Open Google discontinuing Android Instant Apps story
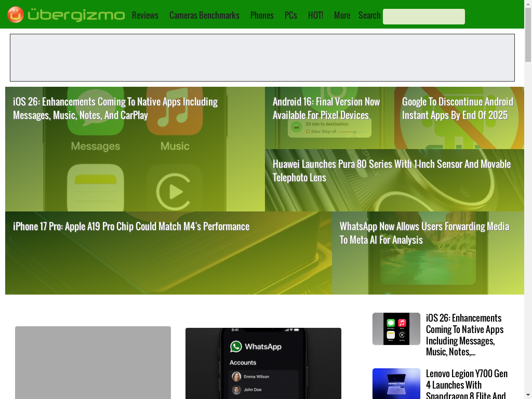This screenshot has width=532, height=399. click(x=457, y=109)
